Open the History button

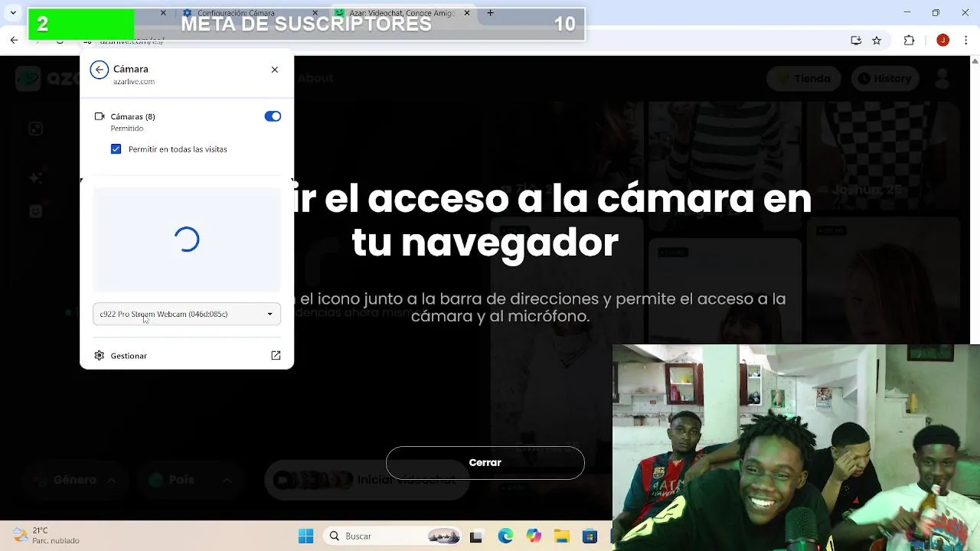884,78
